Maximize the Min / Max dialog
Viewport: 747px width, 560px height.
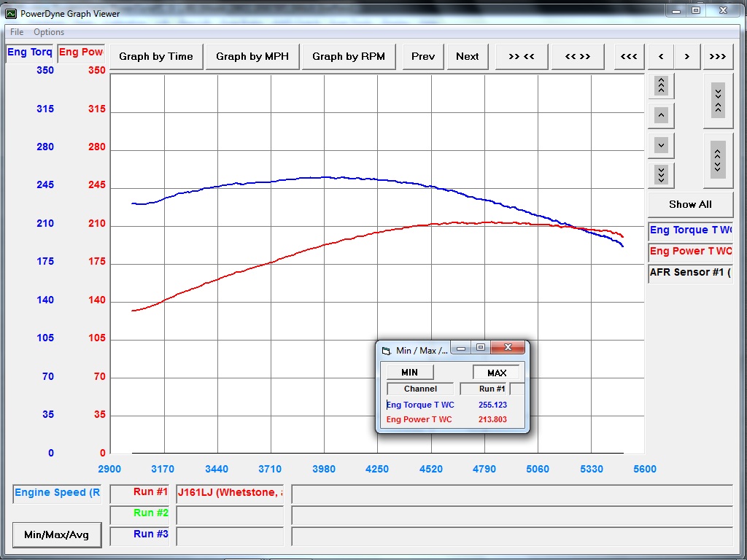(x=481, y=348)
